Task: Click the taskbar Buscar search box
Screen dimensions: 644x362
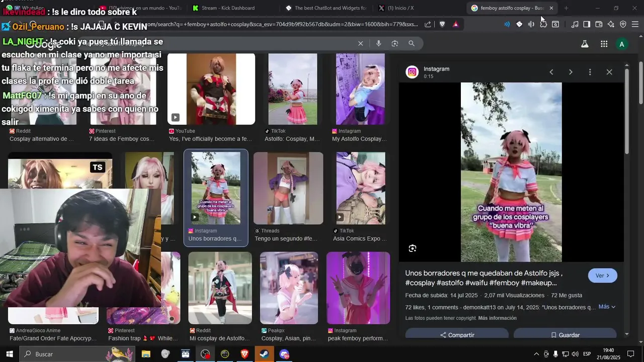Action: (76, 354)
